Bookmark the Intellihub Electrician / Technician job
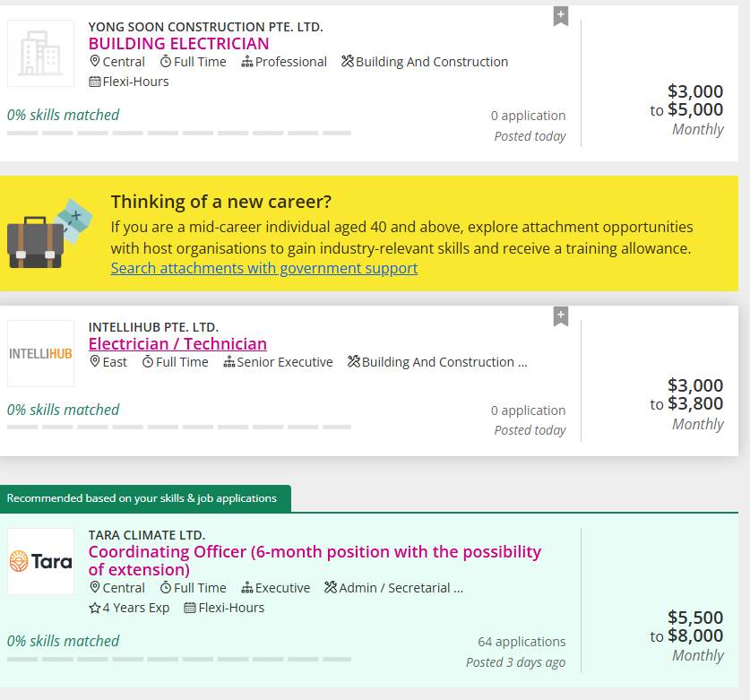This screenshot has width=750, height=700. click(x=560, y=315)
